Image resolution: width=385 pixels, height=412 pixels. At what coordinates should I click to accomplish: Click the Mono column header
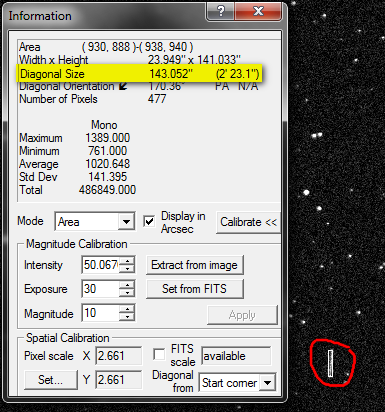click(x=104, y=125)
